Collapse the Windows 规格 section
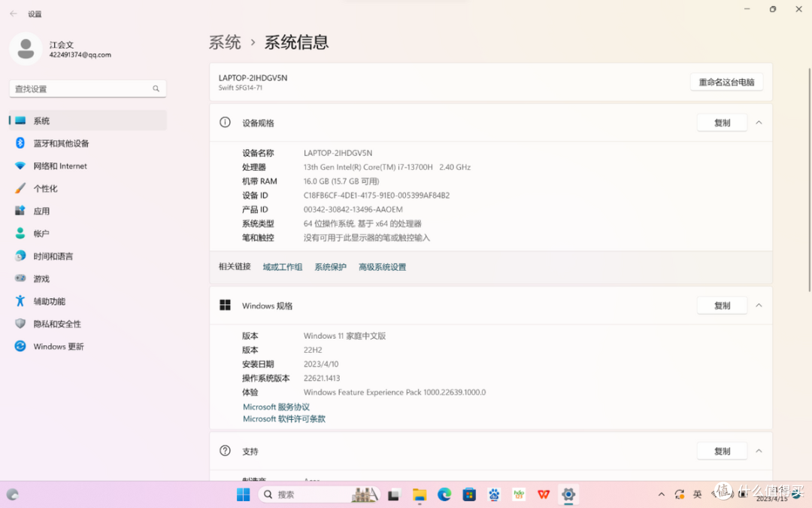 point(759,306)
